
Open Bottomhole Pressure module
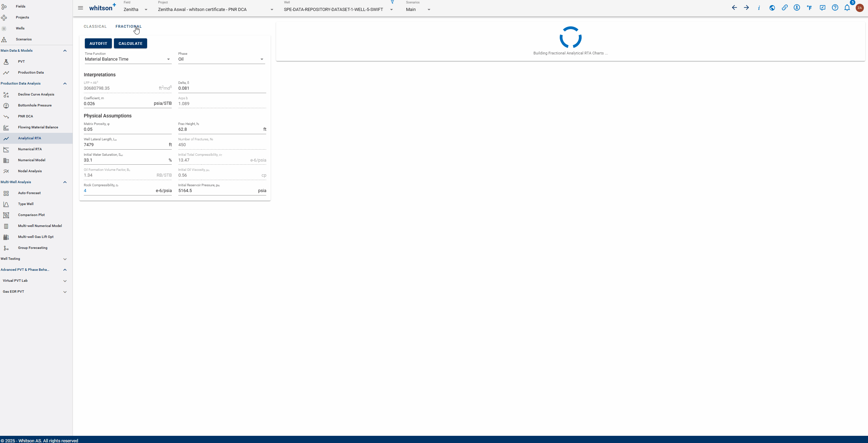[36, 105]
